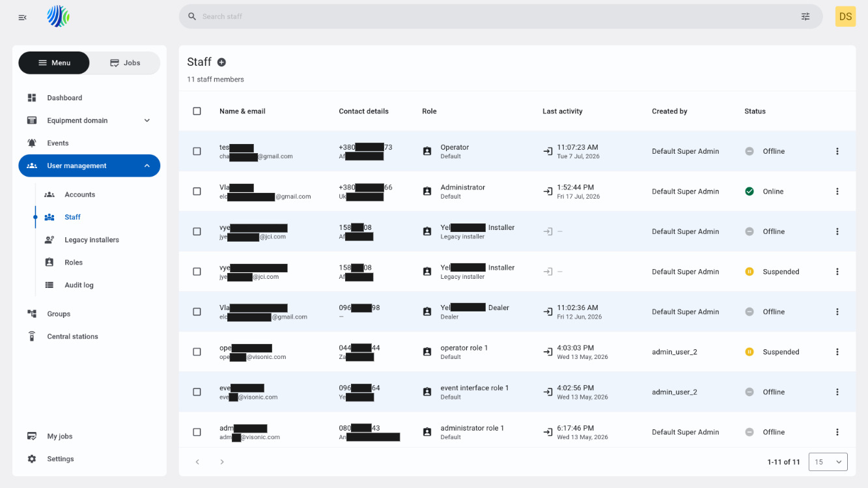Select checkbox for event interface role 1 row
Image resolution: width=868 pixels, height=488 pixels.
coord(197,392)
